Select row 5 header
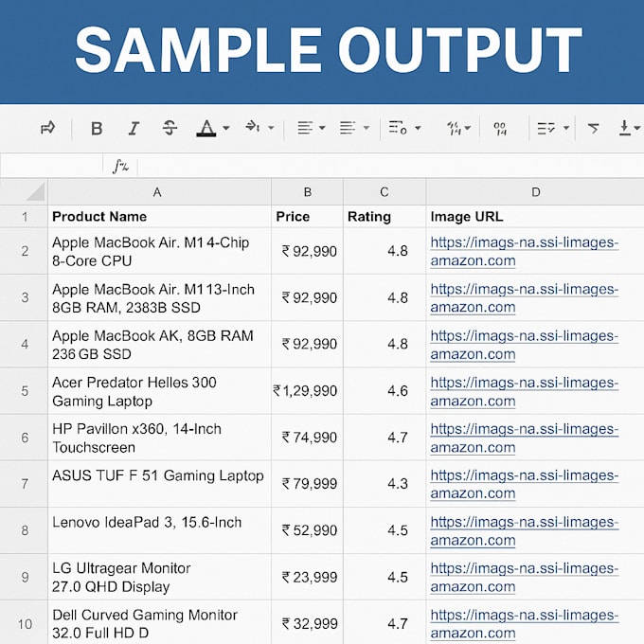Viewport: 644px width, 644px height. pos(24,390)
